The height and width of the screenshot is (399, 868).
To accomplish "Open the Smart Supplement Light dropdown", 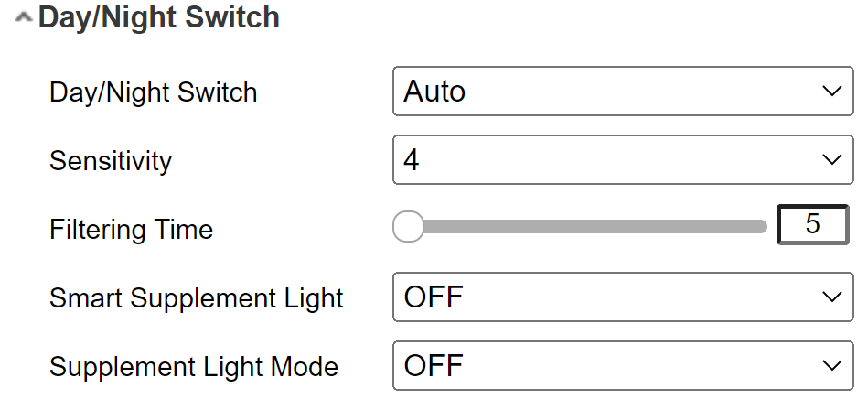I will pos(622,297).
